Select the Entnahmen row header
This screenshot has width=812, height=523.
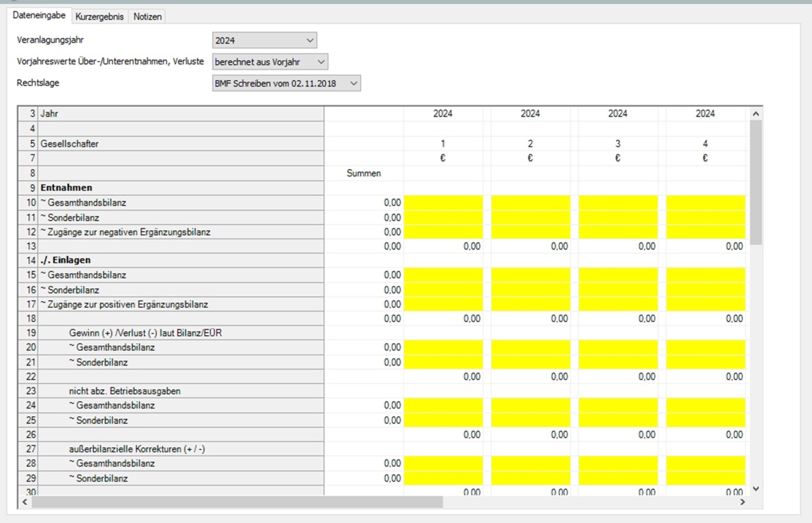(x=66, y=187)
